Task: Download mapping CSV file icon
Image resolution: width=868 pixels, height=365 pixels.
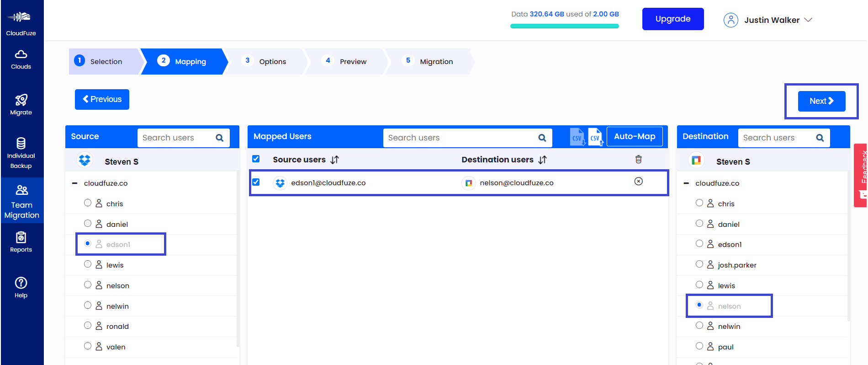Action: pos(578,137)
